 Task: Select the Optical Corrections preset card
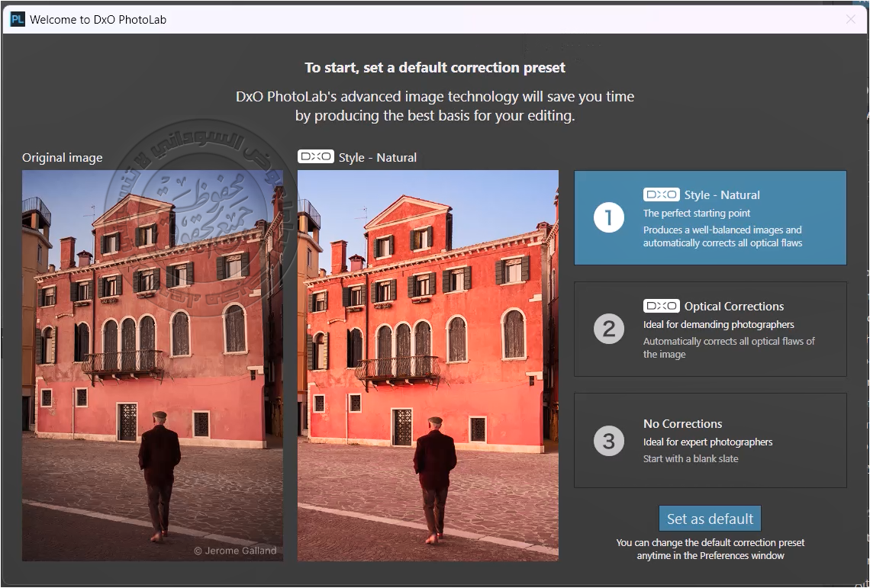[x=710, y=329]
